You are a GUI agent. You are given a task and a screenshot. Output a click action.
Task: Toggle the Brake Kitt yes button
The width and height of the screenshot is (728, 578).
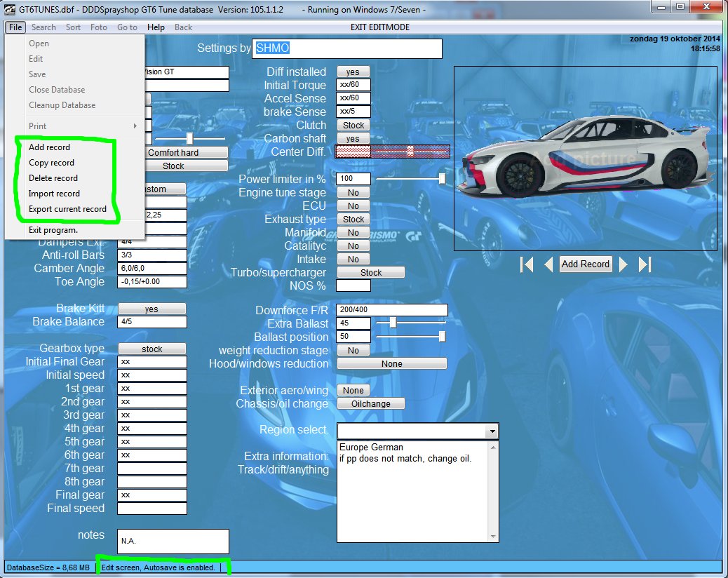pos(151,309)
